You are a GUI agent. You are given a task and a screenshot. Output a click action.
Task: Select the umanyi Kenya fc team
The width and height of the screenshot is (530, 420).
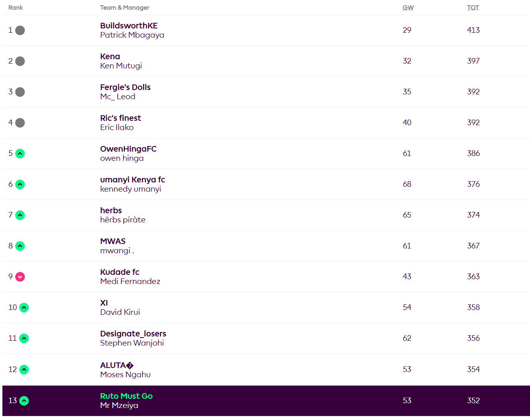click(x=132, y=180)
